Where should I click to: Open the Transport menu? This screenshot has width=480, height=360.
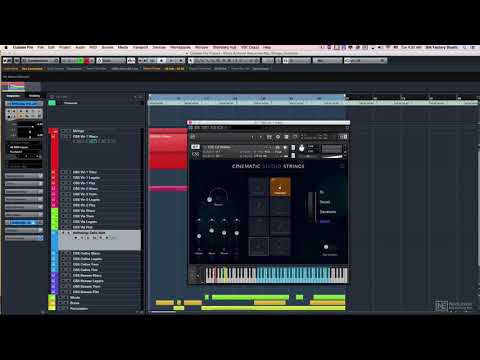(140, 48)
